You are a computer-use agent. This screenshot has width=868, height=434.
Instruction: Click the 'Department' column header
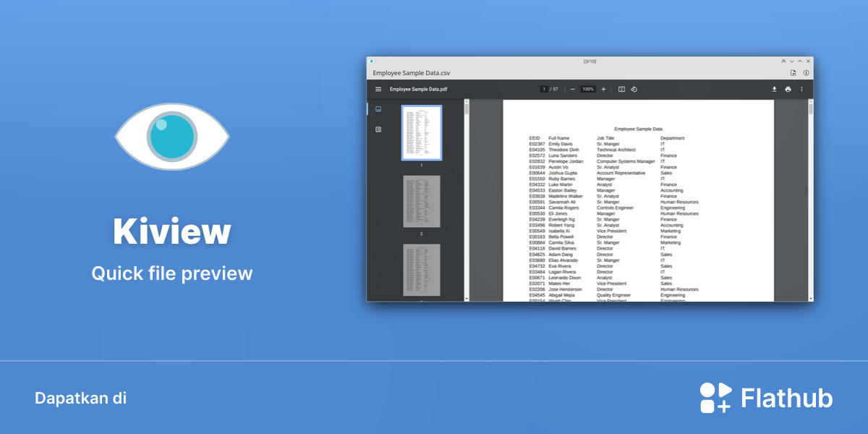672,138
